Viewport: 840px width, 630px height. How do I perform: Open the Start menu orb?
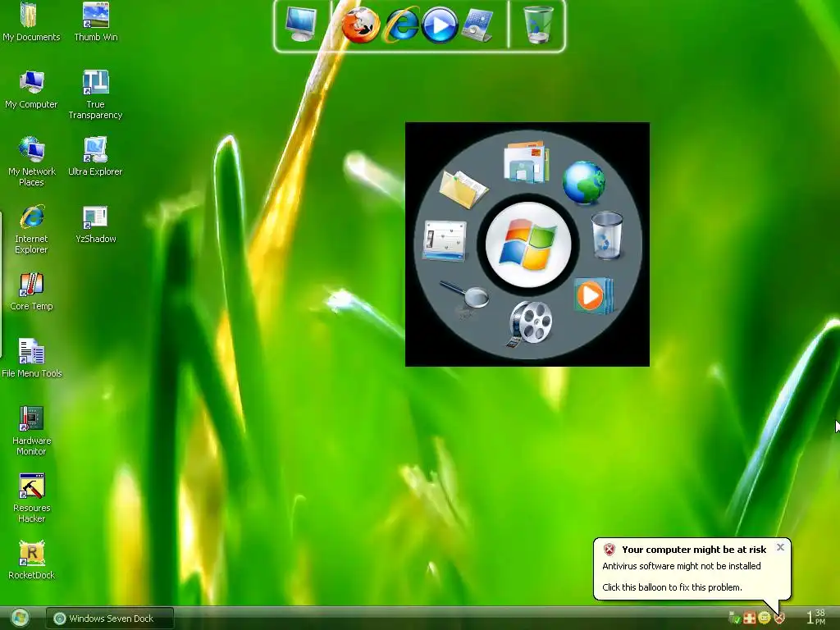pos(20,619)
